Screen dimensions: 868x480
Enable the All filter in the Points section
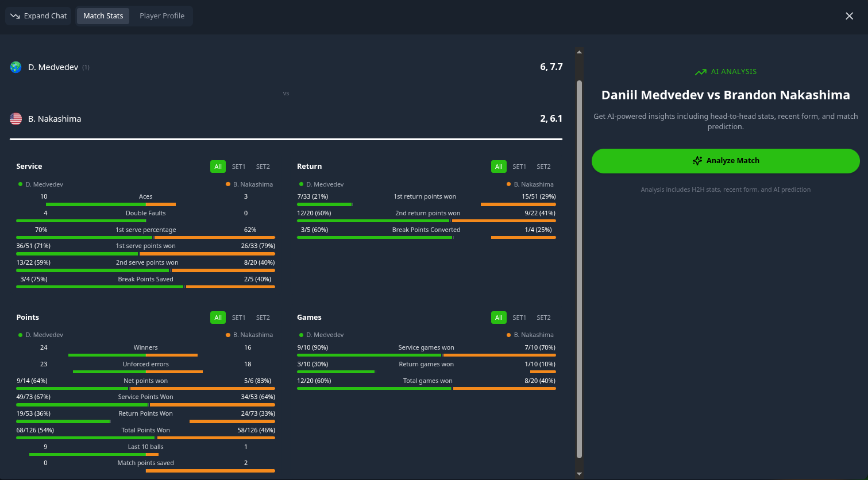tap(218, 317)
